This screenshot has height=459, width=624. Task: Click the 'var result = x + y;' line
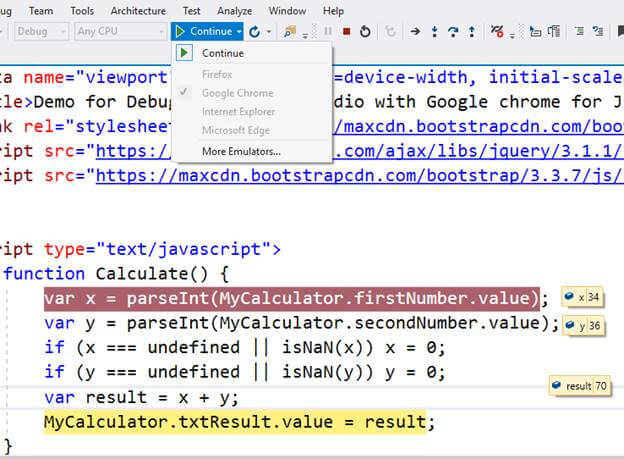click(x=141, y=397)
